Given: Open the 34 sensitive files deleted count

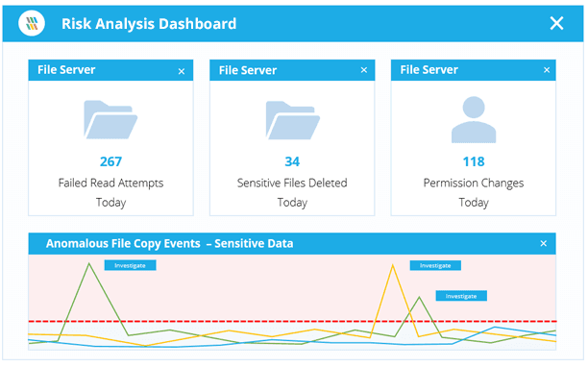Looking at the screenshot, I should click(292, 161).
